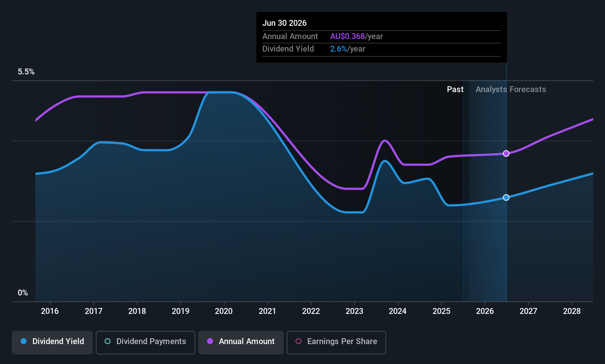Click the 2.6% dividend yield value
Viewport: 605px width, 364px height.
coord(339,49)
